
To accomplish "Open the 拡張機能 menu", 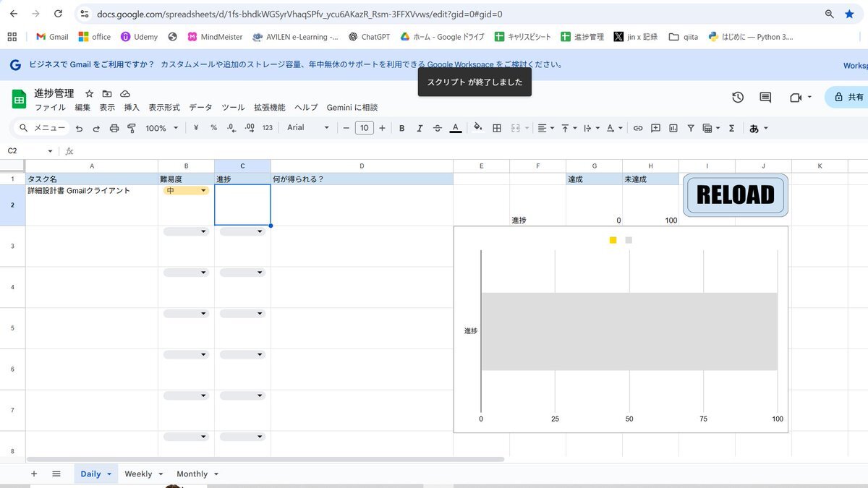I will tap(269, 108).
